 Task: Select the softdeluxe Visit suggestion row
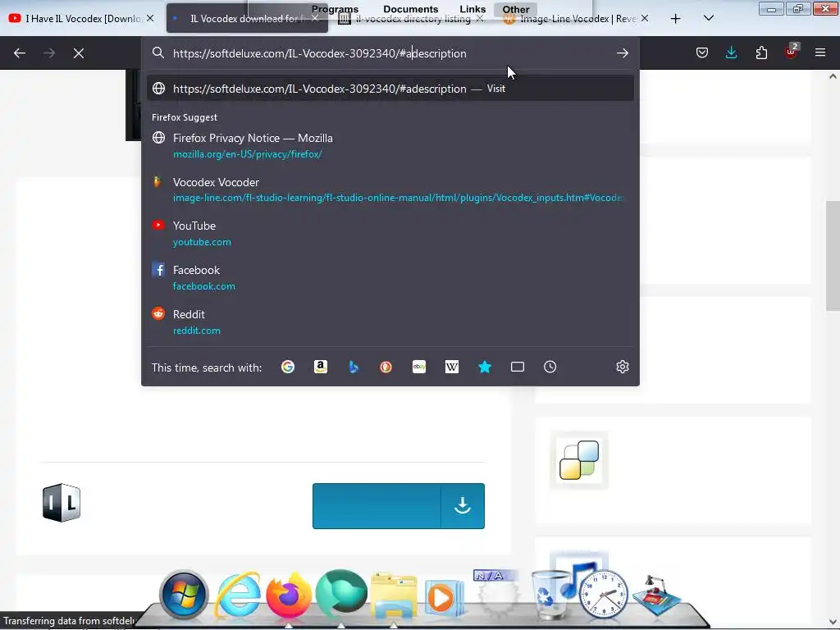(390, 89)
